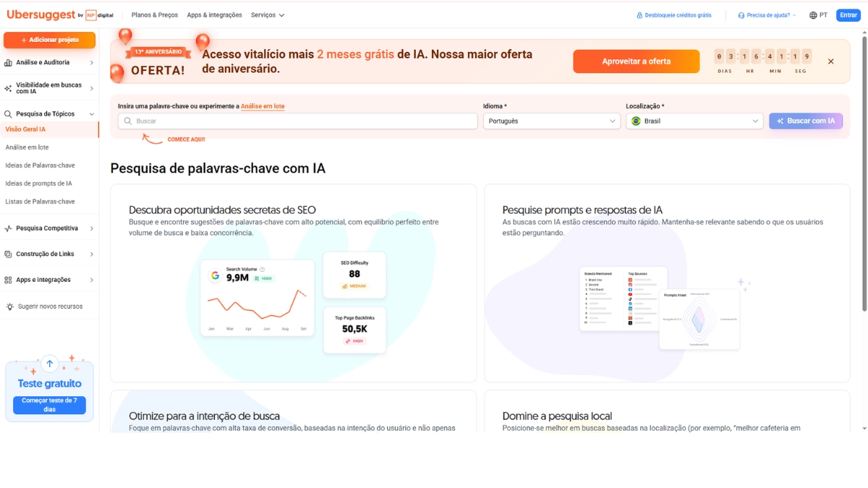868x488 pixels.
Task: Click Teste gratuito text
Action: point(49,384)
